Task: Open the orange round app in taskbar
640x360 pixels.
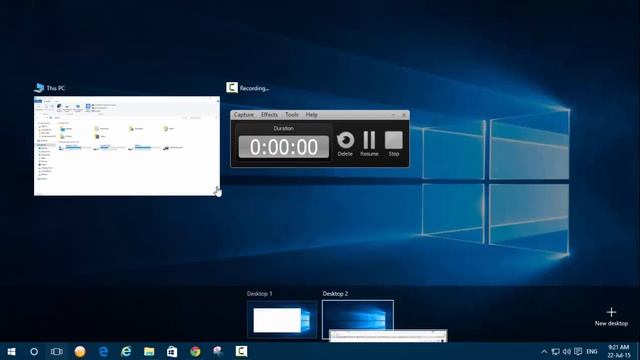Action: point(80,351)
